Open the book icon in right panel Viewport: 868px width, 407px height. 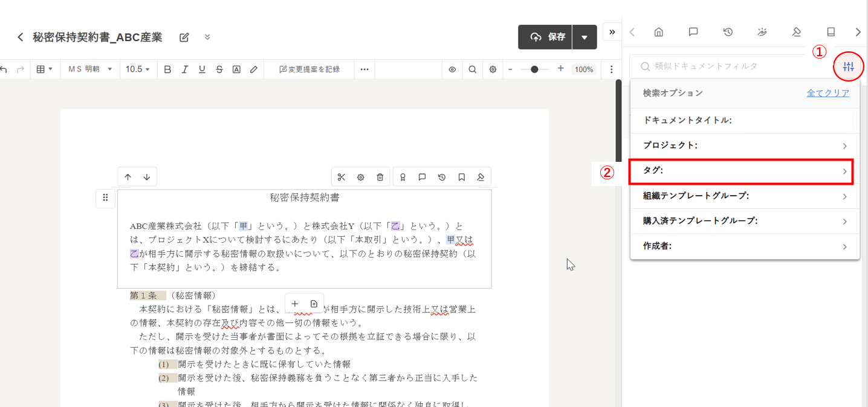tap(831, 32)
